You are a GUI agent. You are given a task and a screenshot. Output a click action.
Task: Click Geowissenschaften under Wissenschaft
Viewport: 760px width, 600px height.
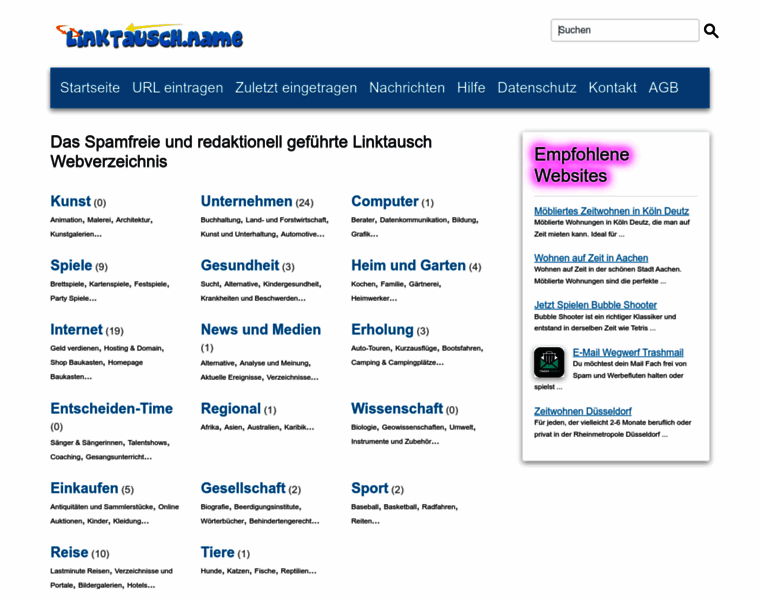(x=412, y=427)
